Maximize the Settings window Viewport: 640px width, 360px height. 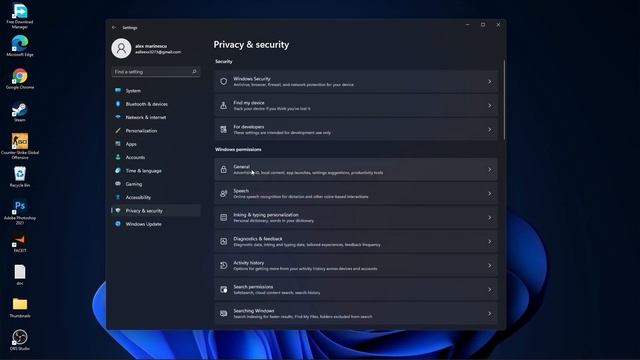(x=483, y=25)
